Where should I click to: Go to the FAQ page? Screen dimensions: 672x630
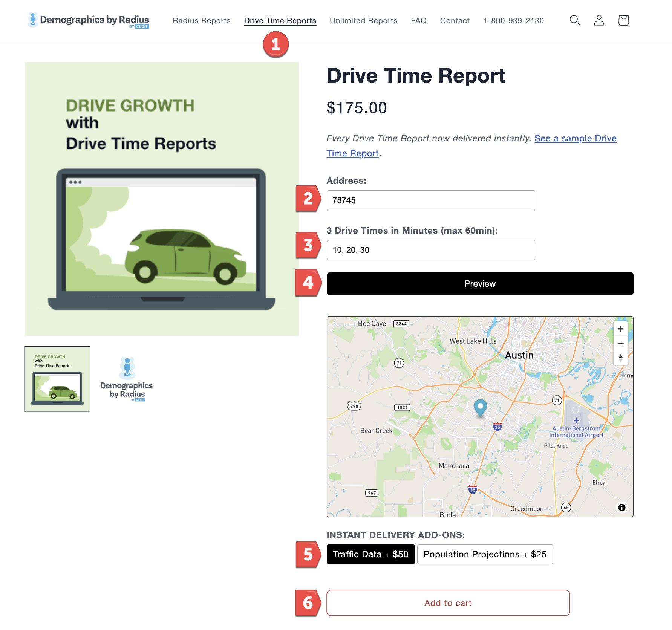[x=419, y=21]
